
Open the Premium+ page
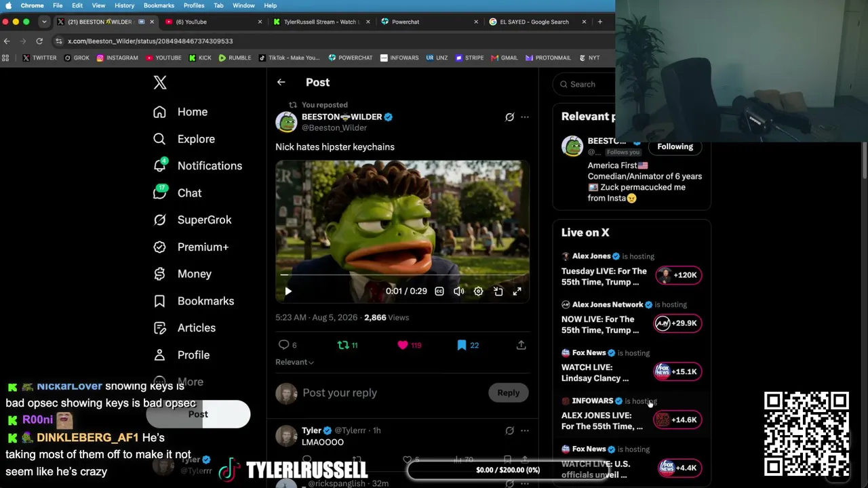tap(191, 247)
